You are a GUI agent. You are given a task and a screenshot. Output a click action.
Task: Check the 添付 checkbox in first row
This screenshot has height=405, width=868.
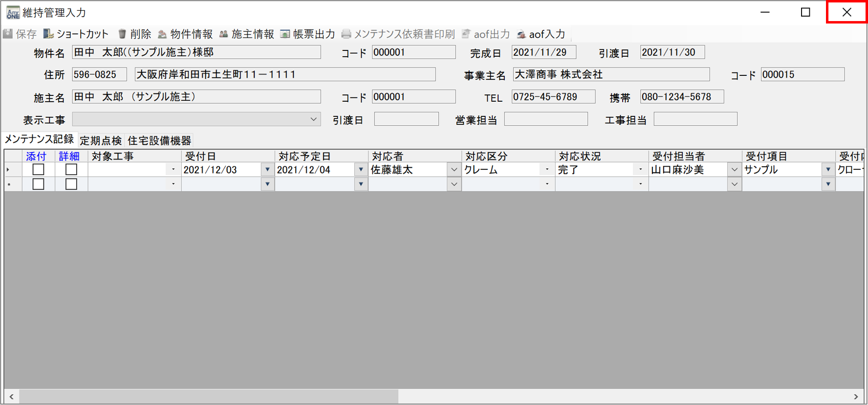coord(38,170)
